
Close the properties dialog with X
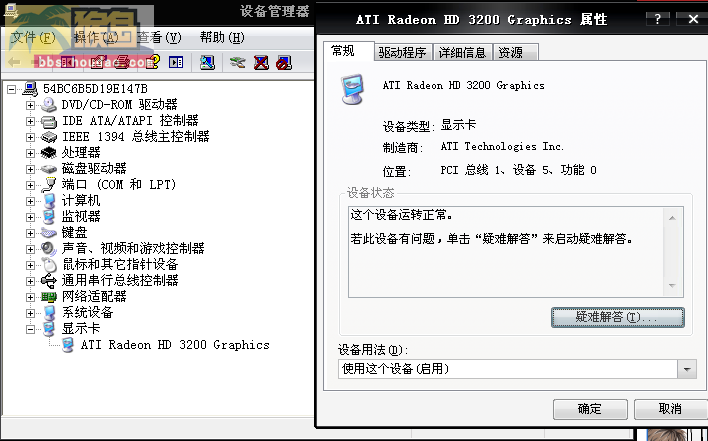(693, 19)
